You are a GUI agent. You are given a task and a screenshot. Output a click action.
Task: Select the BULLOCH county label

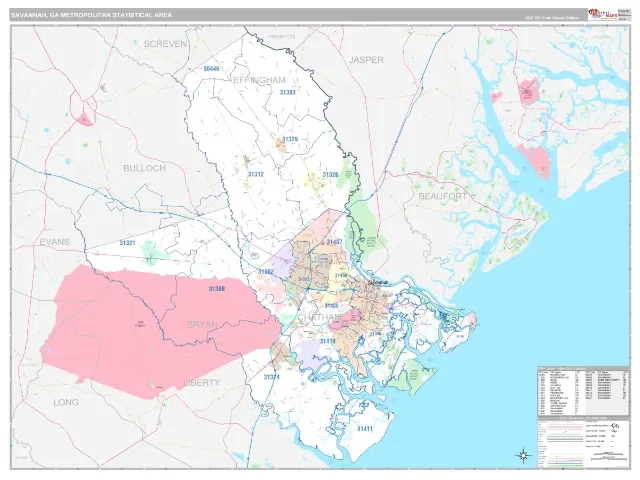point(144,168)
